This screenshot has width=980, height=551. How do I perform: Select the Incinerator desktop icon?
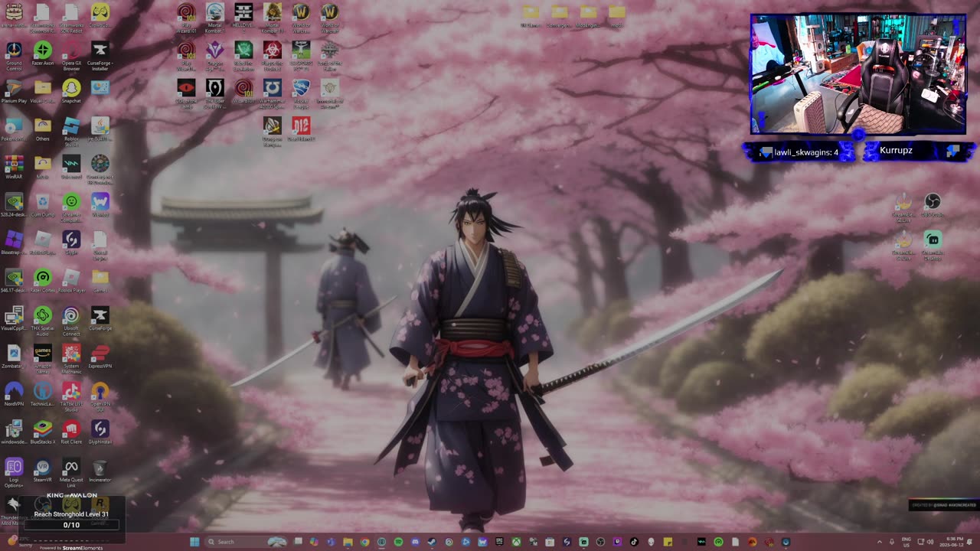100,470
